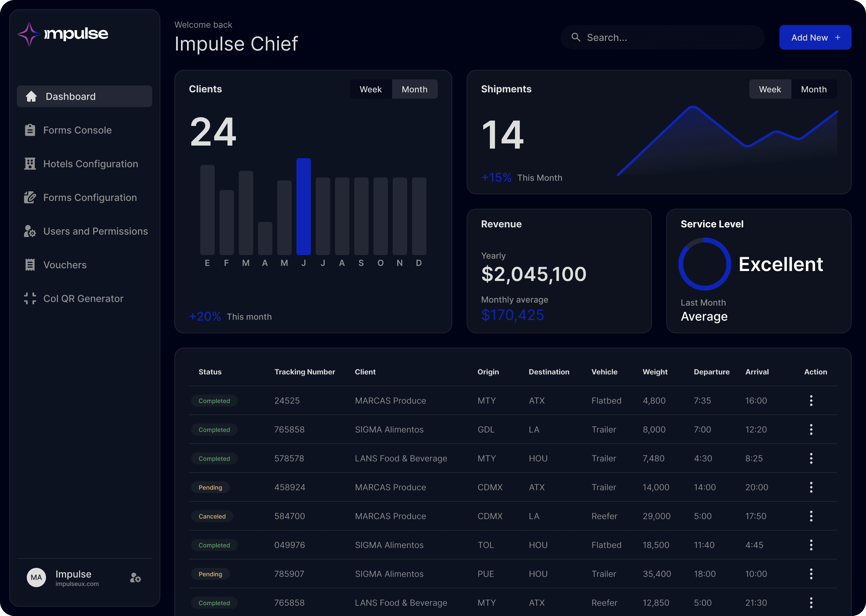Open action menu for tracking 049976
This screenshot has height=616, width=866.
[x=811, y=545]
